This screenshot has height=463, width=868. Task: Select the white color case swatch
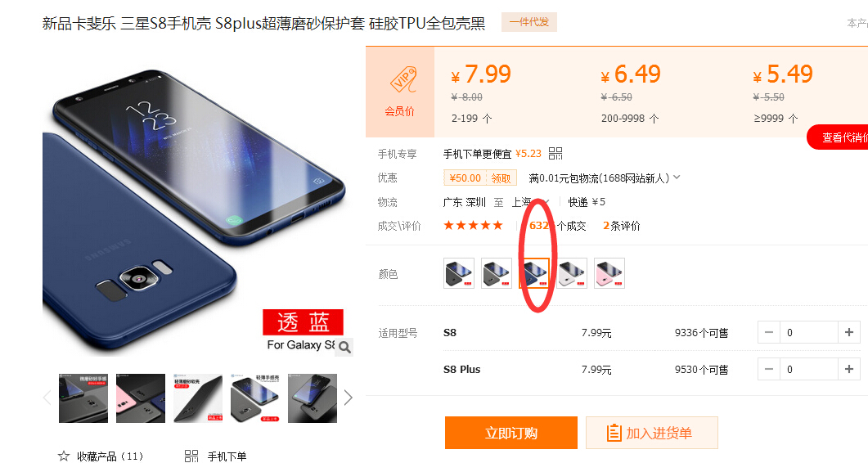(x=572, y=273)
